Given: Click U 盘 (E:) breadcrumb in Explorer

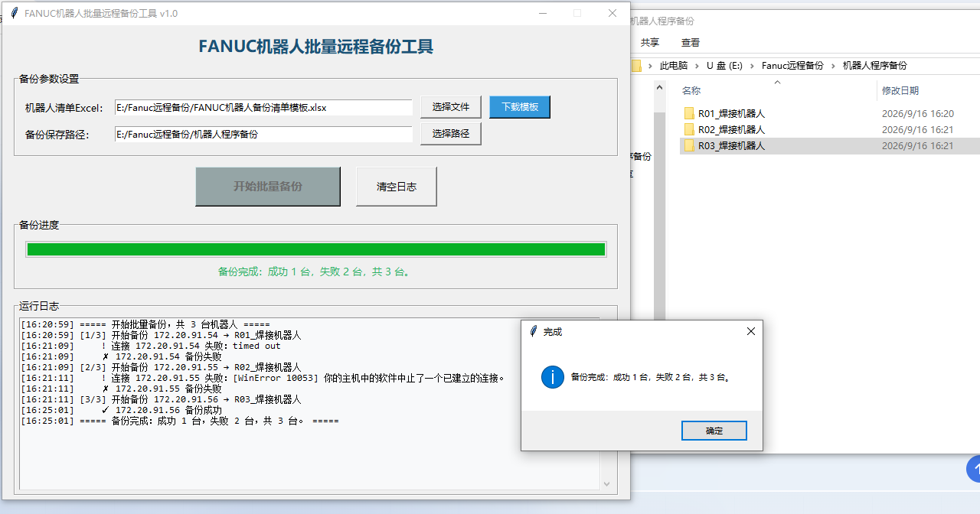Looking at the screenshot, I should [724, 66].
